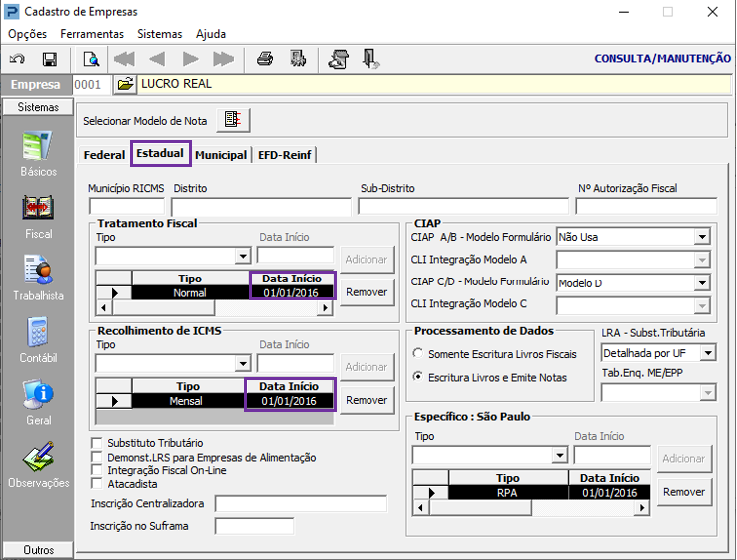Open the Ajuda menu
Screen dimensions: 737x560
point(211,34)
